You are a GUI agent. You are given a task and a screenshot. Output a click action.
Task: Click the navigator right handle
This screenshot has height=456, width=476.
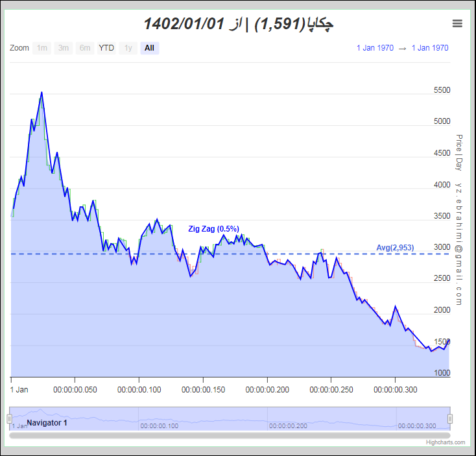(450, 419)
